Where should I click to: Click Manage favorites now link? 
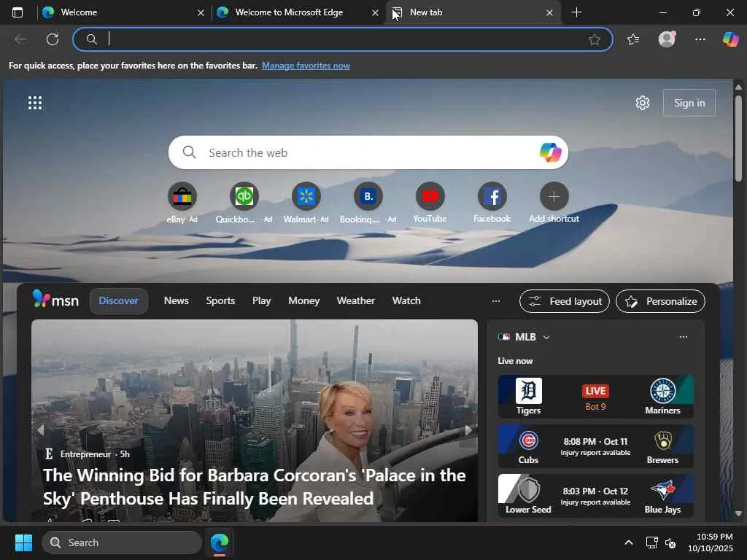pyautogui.click(x=306, y=66)
